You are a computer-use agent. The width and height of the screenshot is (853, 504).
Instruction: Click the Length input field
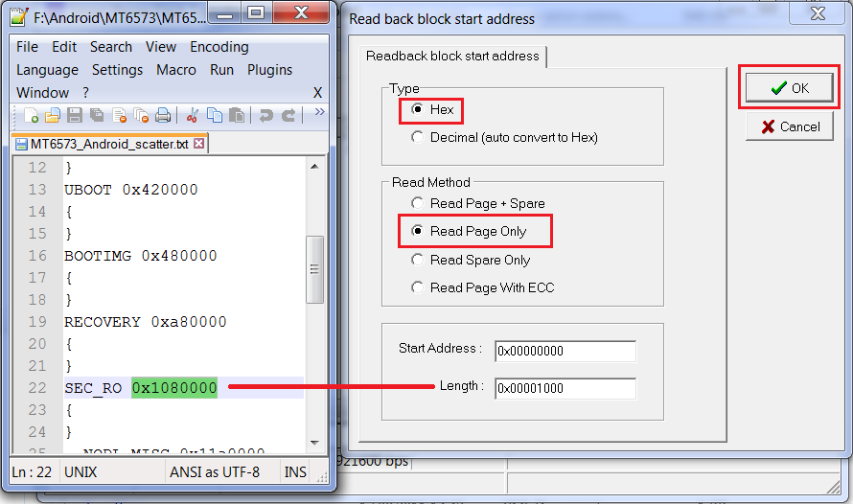coord(565,389)
